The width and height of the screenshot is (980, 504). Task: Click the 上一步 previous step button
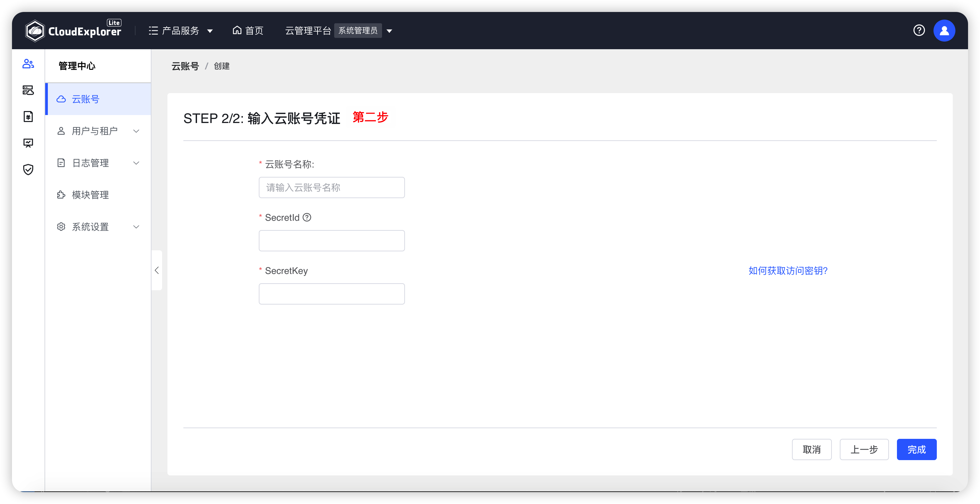click(864, 449)
